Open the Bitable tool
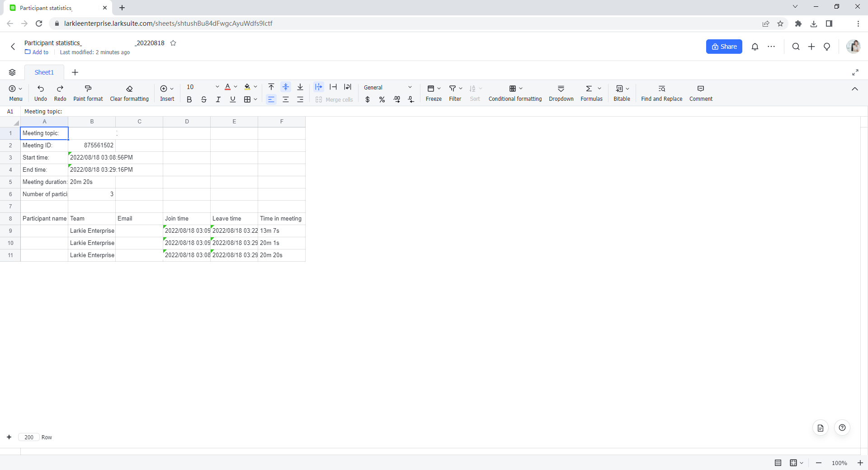The image size is (868, 470). pyautogui.click(x=621, y=93)
